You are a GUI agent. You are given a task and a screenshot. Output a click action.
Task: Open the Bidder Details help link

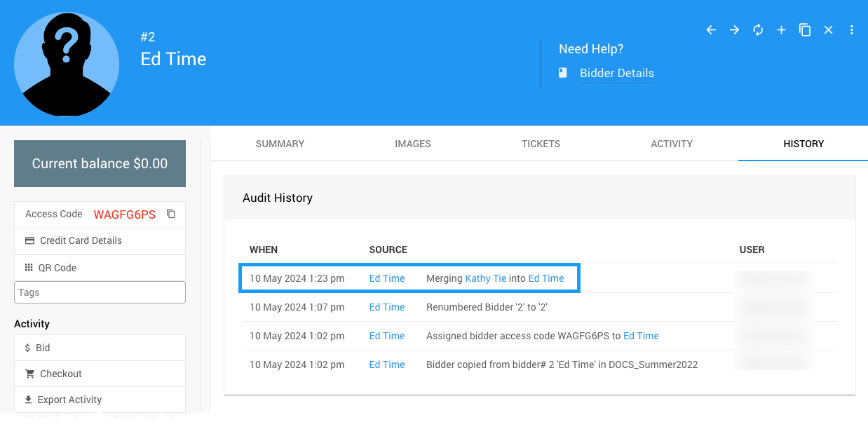[x=616, y=73]
